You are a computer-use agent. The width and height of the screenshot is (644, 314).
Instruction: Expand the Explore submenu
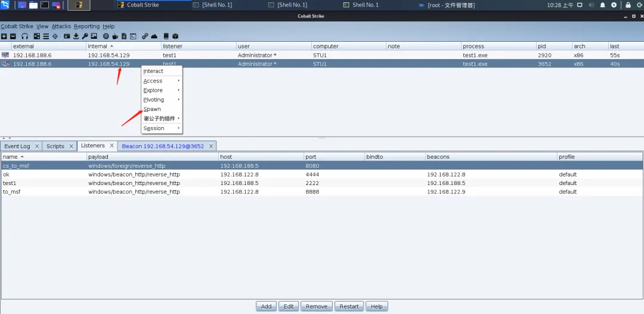click(162, 90)
